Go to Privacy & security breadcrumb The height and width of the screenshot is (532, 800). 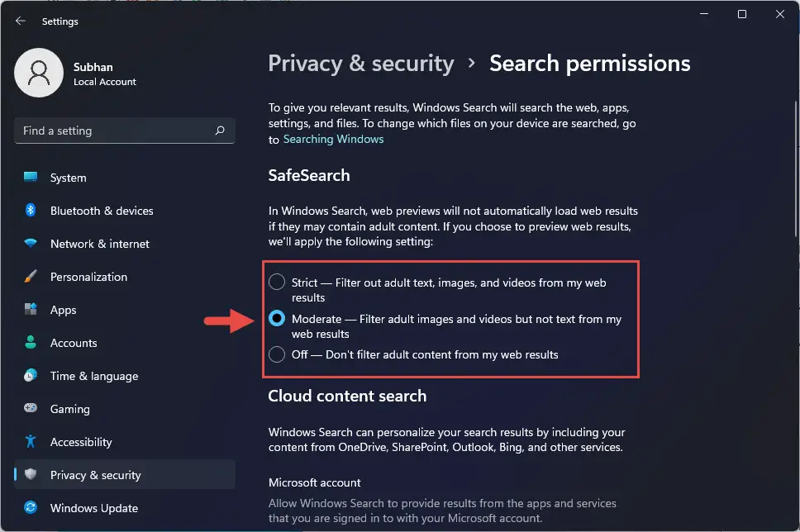pos(361,64)
